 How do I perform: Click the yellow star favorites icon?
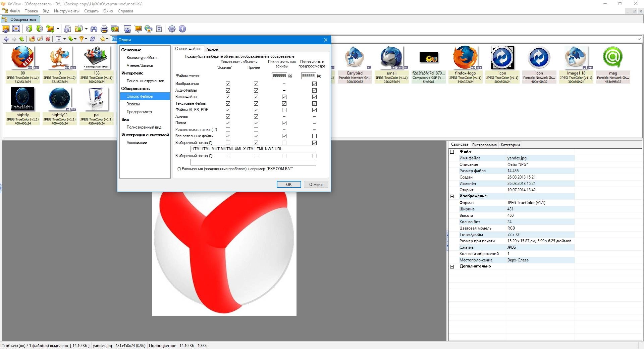(x=103, y=39)
